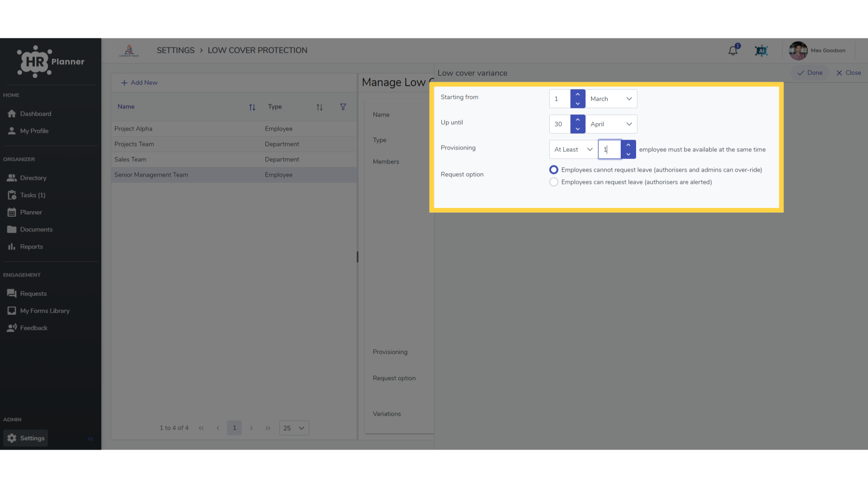Expand the At Least provisioning dropdown

573,150
